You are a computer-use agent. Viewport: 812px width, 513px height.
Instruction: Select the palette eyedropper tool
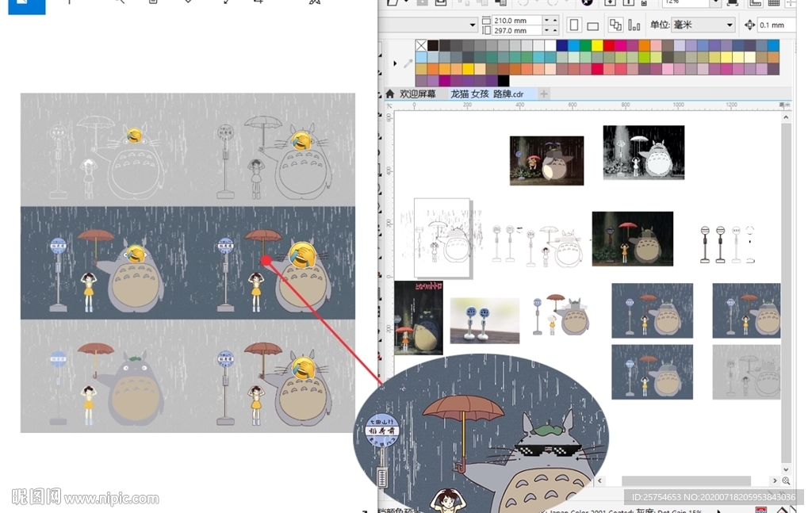tap(408, 63)
